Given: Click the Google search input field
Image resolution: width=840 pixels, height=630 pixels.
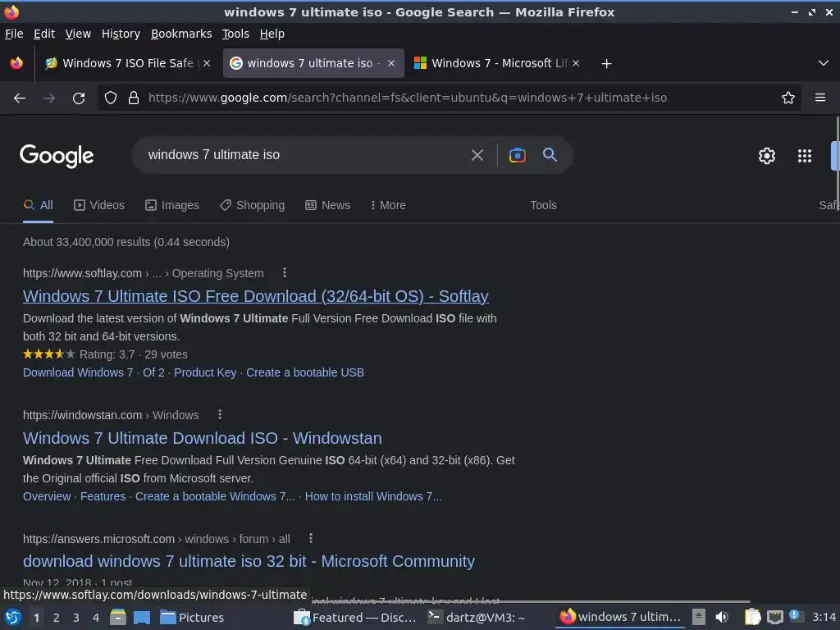Looking at the screenshot, I should pyautogui.click(x=303, y=155).
